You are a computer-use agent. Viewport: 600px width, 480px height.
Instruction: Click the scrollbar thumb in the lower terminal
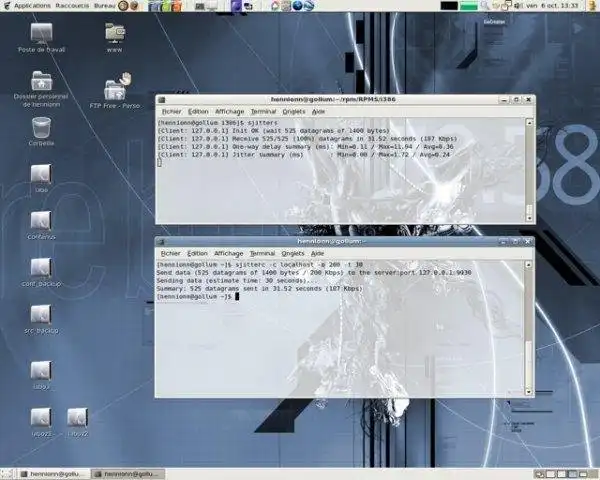pos(529,364)
